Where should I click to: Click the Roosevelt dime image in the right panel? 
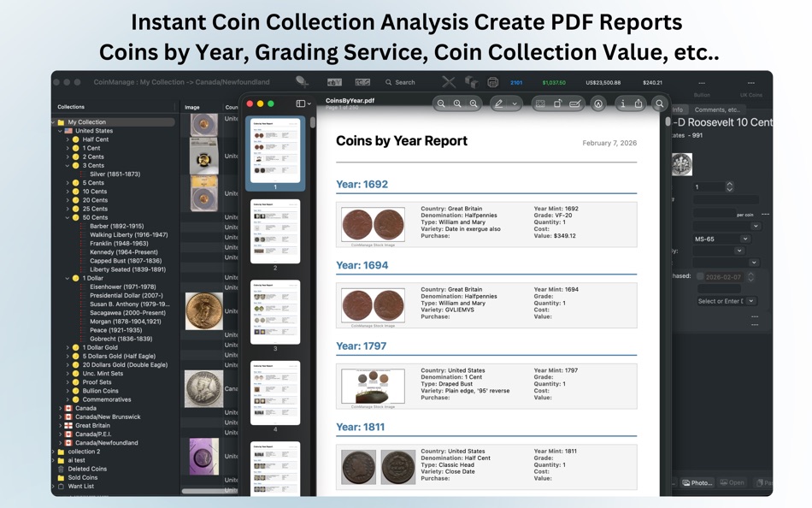pos(681,164)
